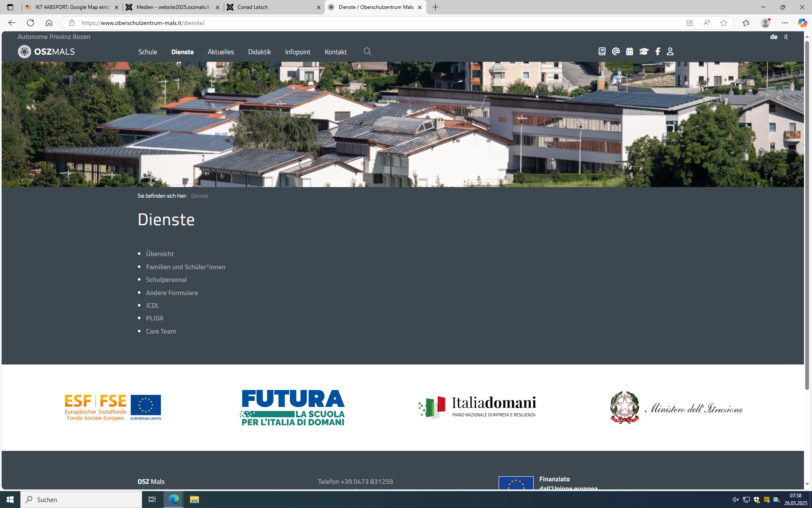Click the Dienste breadcrumb
The width and height of the screenshot is (812, 508).
tap(200, 196)
